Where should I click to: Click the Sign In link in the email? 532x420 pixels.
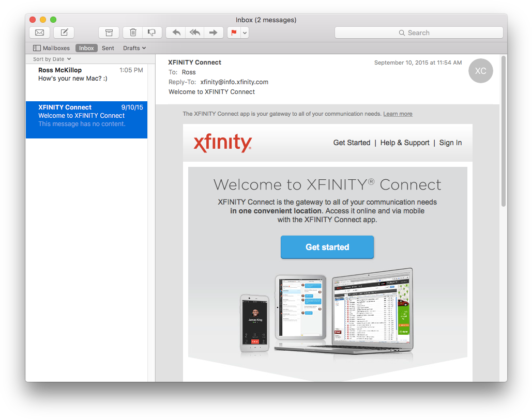pyautogui.click(x=450, y=143)
